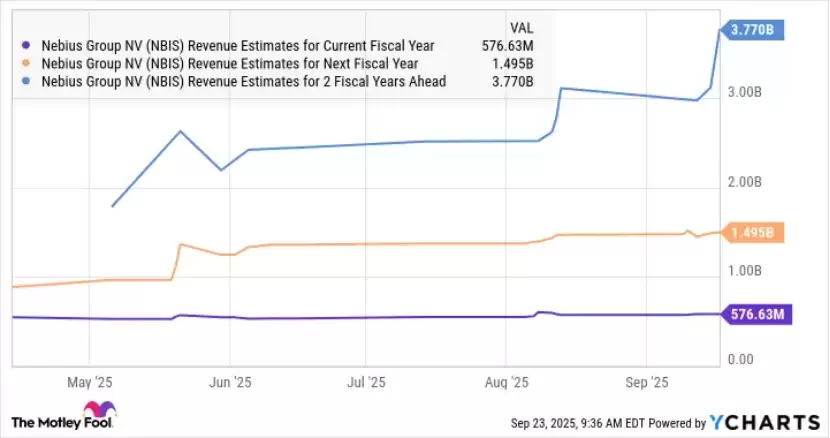Click the blue 3.770B end-of-line value flag
This screenshot has height=438, width=830.
point(753,30)
